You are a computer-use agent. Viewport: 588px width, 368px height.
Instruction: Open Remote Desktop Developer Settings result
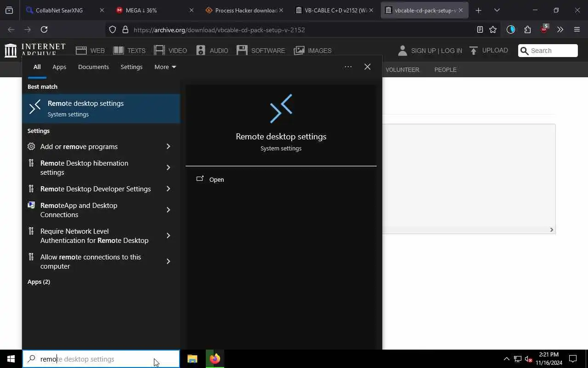(x=90, y=189)
